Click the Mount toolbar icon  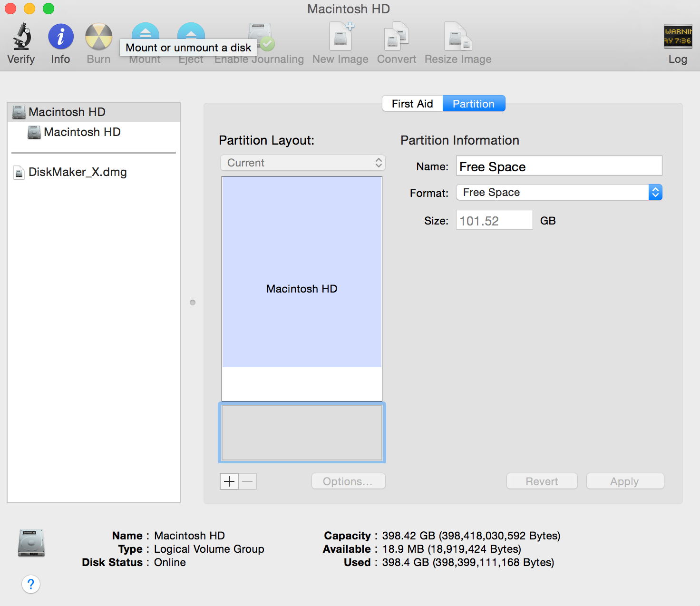[x=145, y=31]
